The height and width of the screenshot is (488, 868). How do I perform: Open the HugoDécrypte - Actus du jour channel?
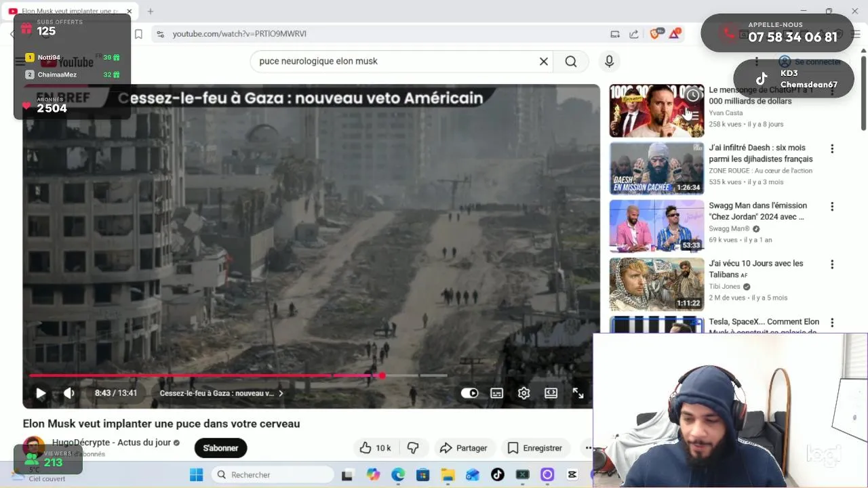point(111,443)
